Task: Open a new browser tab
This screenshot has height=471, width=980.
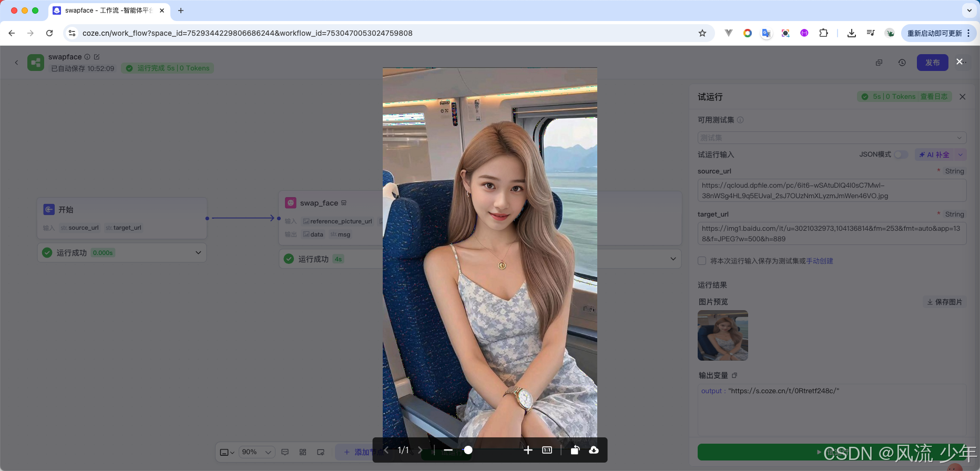Action: point(181,11)
